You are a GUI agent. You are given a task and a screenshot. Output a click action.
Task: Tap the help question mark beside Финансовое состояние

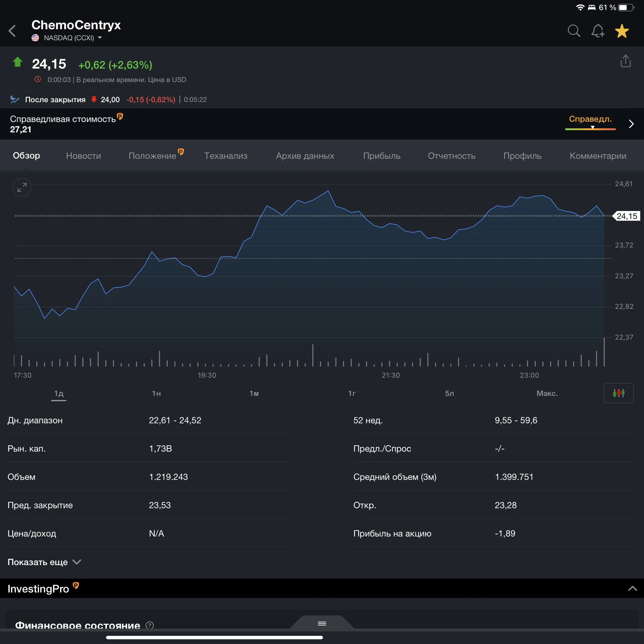[x=150, y=625]
